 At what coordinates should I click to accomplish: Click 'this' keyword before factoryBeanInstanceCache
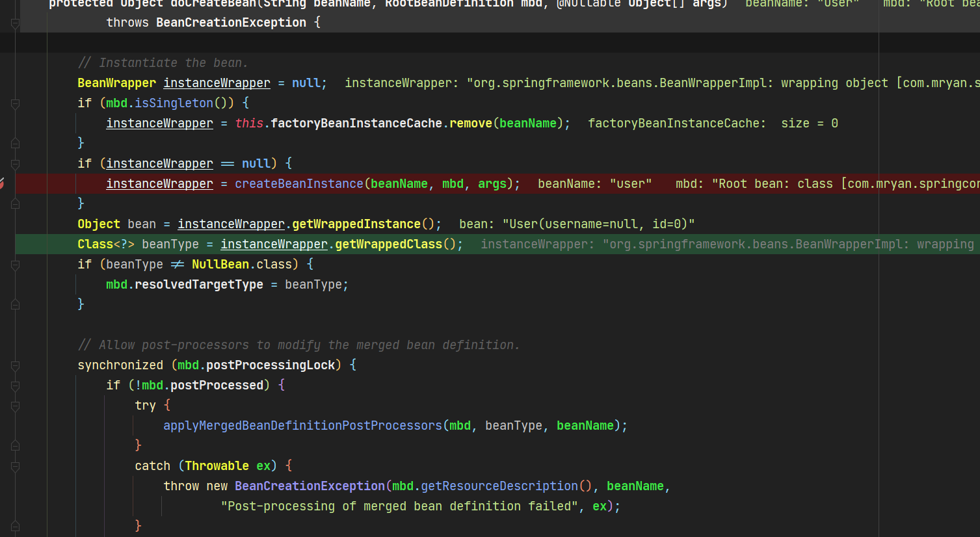coord(249,124)
